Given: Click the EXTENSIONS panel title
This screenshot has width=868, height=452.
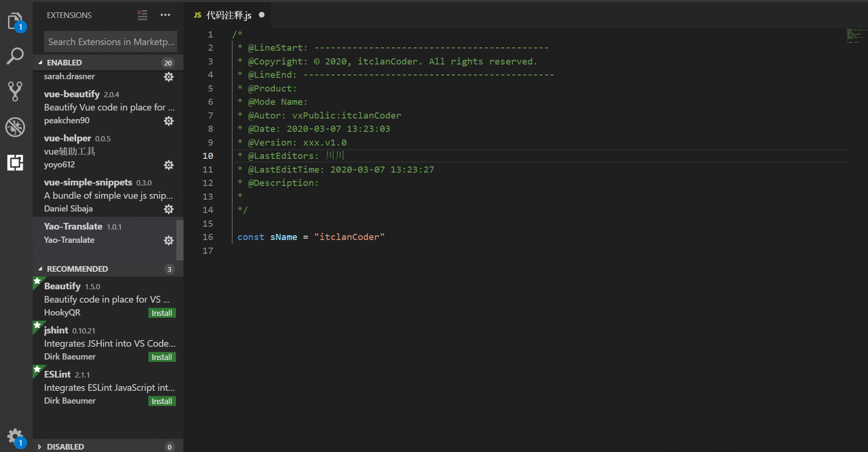Looking at the screenshot, I should (69, 15).
